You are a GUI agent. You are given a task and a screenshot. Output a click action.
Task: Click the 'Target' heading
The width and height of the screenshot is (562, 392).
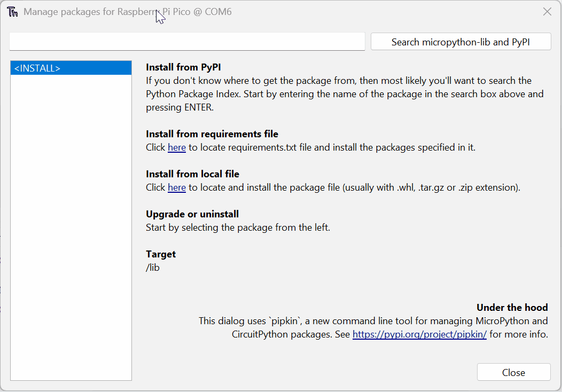point(161,254)
